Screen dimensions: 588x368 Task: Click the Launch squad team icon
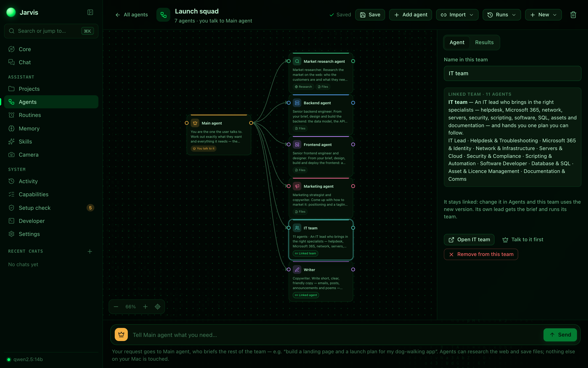[x=163, y=15]
